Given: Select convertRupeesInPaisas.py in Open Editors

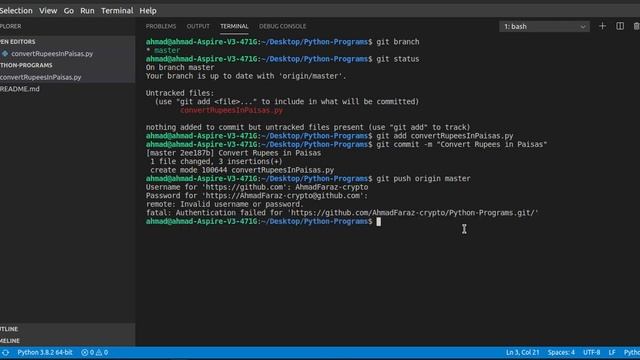Looking at the screenshot, I should pyautogui.click(x=52, y=53).
